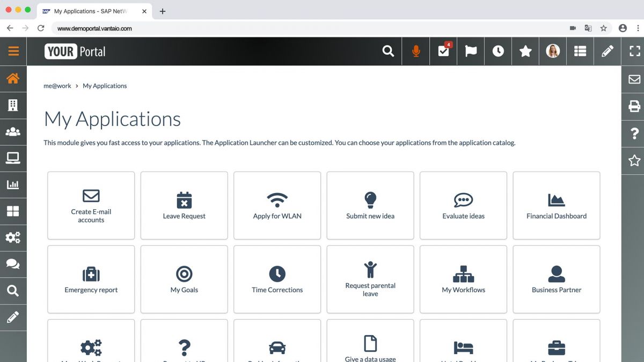Open the My Goals tile
The image size is (644, 362).
[x=184, y=279]
